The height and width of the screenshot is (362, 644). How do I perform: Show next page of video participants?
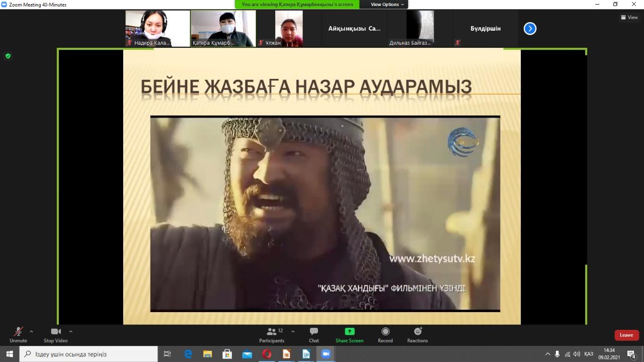tap(530, 29)
